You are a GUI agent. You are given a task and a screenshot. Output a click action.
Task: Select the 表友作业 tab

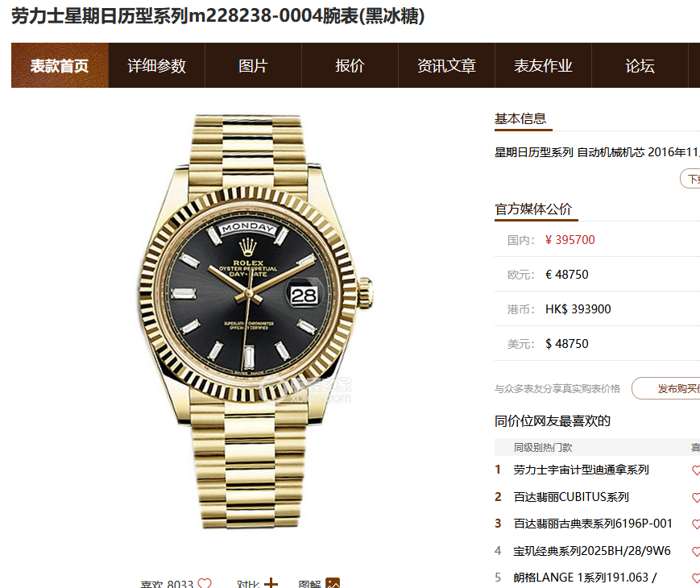(543, 65)
